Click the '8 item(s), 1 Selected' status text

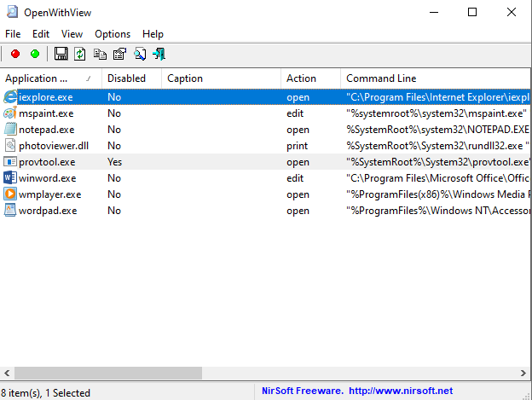pos(45,393)
